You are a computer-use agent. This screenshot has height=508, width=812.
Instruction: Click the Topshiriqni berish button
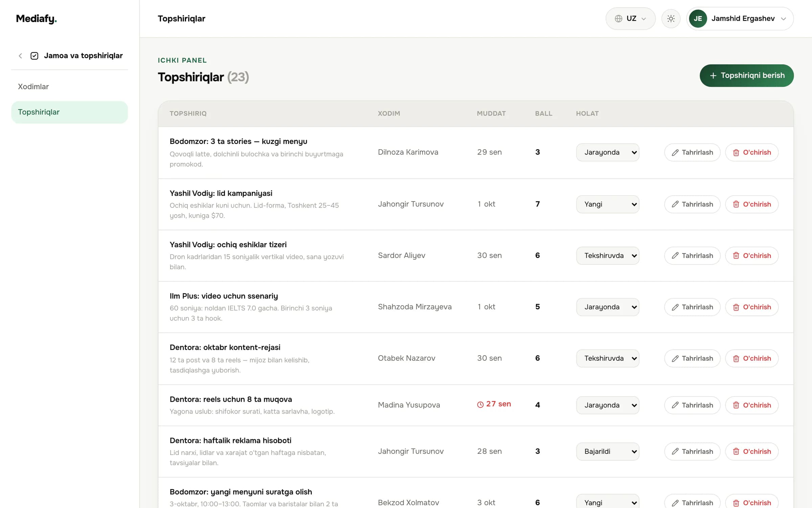746,76
